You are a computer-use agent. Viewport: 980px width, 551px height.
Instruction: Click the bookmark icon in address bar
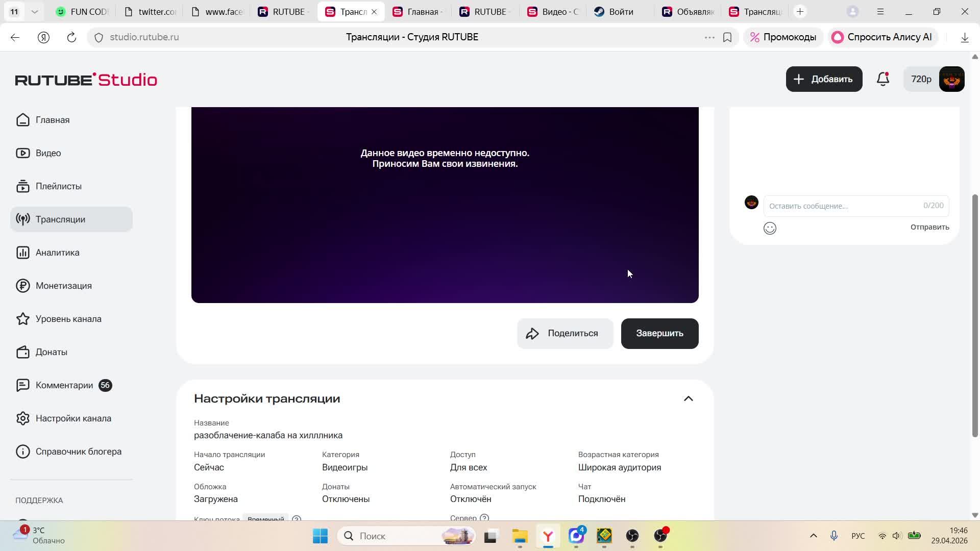727,37
